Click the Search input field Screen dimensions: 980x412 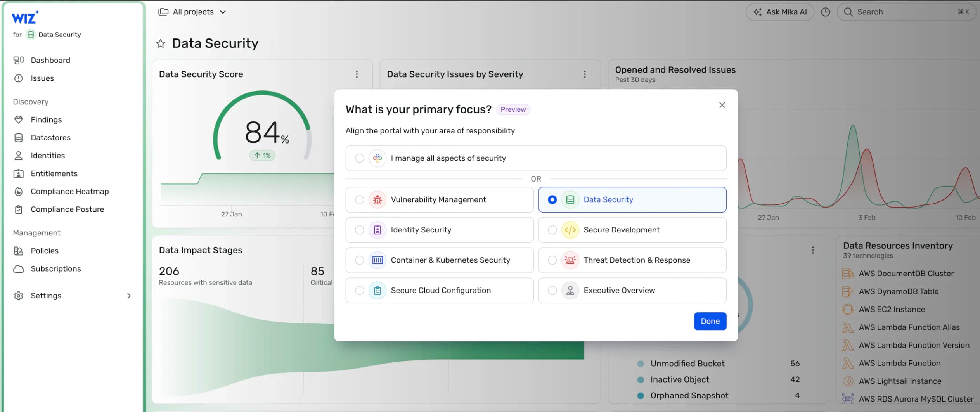(906, 12)
